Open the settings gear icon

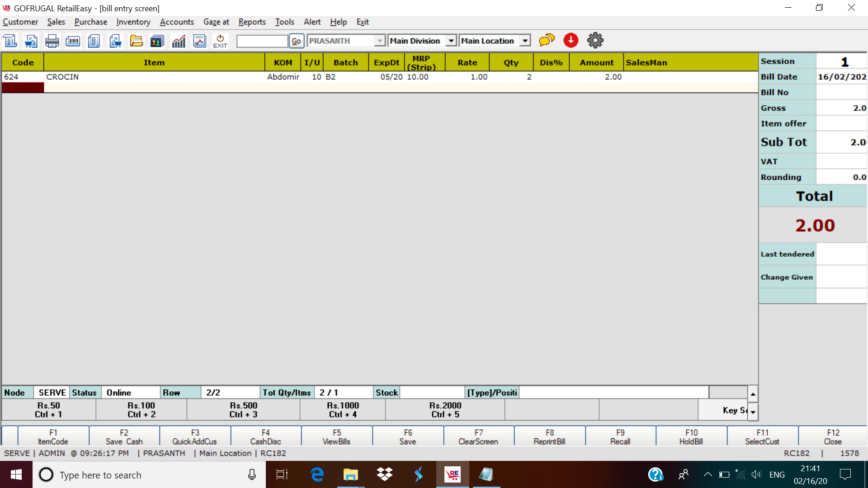(595, 40)
